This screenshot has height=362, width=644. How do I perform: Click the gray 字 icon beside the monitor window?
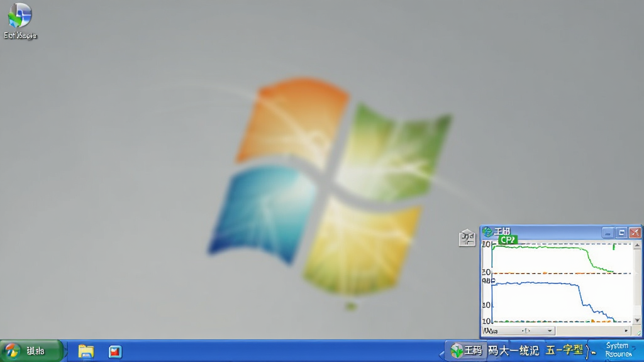pos(467,238)
